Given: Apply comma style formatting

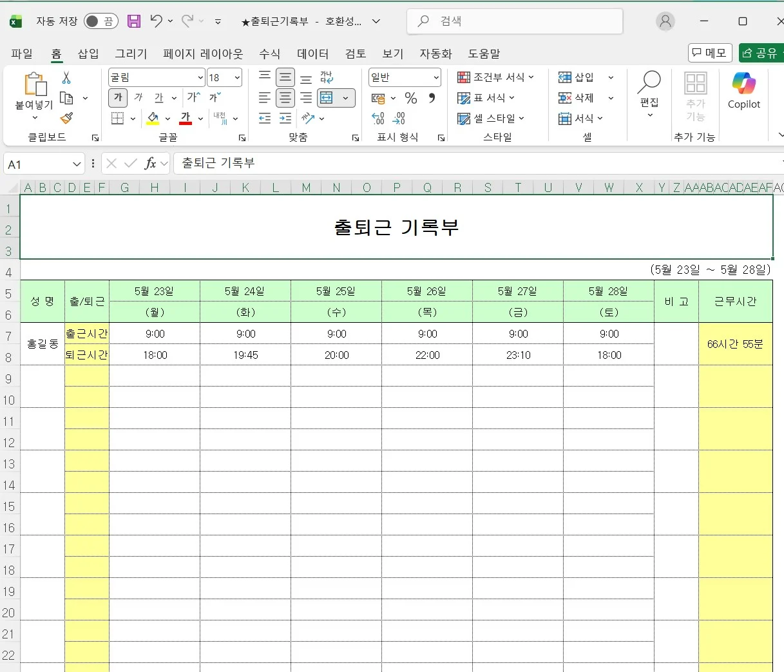Looking at the screenshot, I should coord(431,98).
